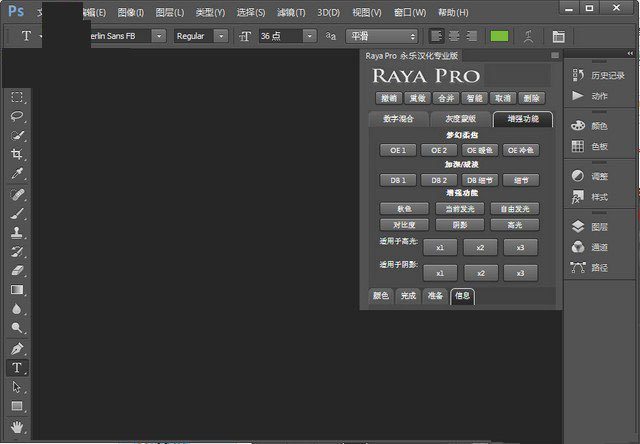Click x3 in the 适用于阴影 row
This screenshot has width=640, height=444.
[x=520, y=273]
